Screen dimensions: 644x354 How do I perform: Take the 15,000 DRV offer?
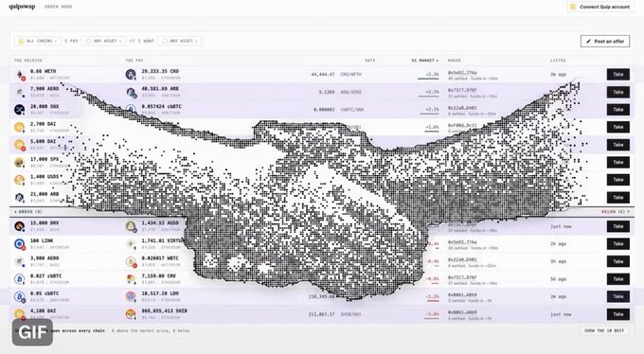coord(618,226)
